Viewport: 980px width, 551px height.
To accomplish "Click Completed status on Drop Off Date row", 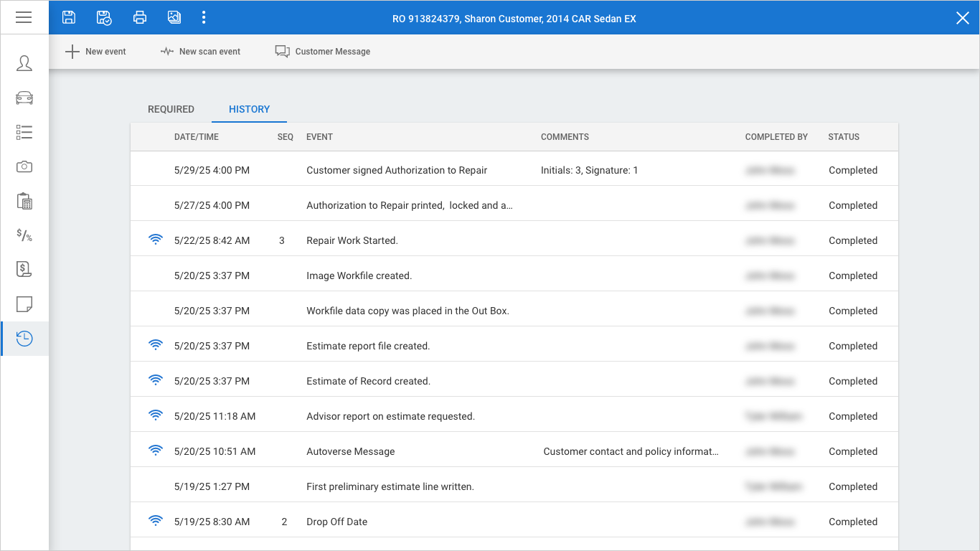I will [x=853, y=522].
